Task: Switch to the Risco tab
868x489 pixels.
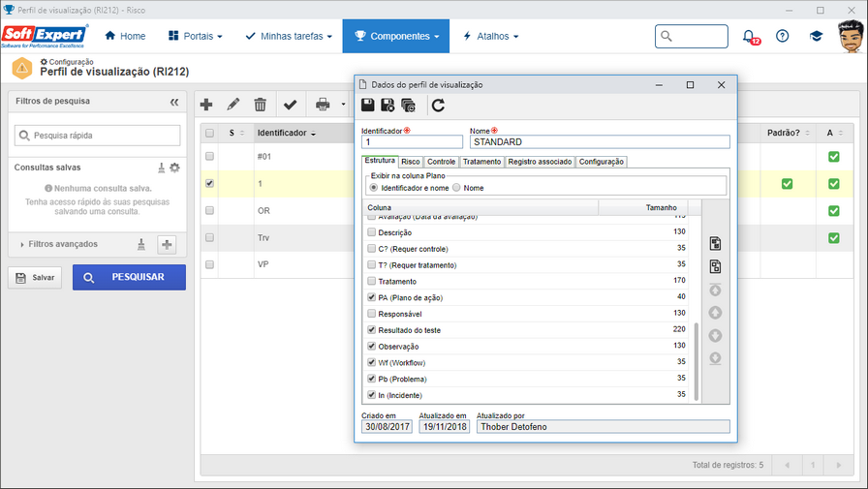Action: coord(410,162)
